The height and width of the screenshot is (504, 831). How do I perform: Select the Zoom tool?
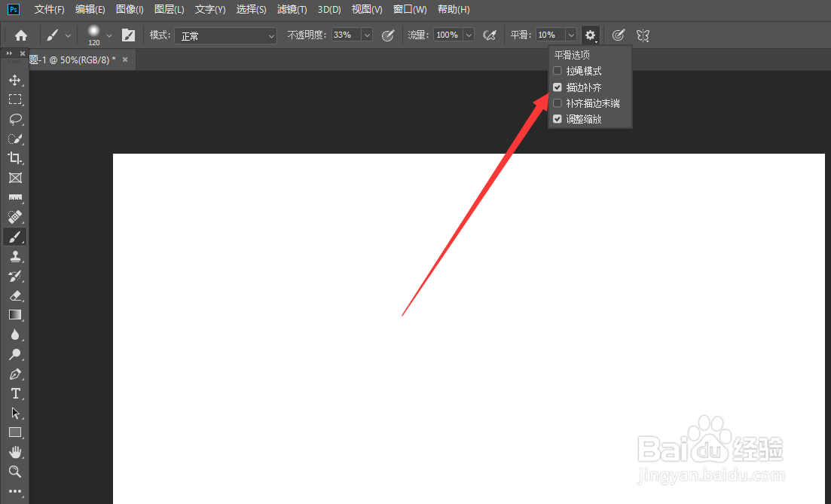(15, 472)
